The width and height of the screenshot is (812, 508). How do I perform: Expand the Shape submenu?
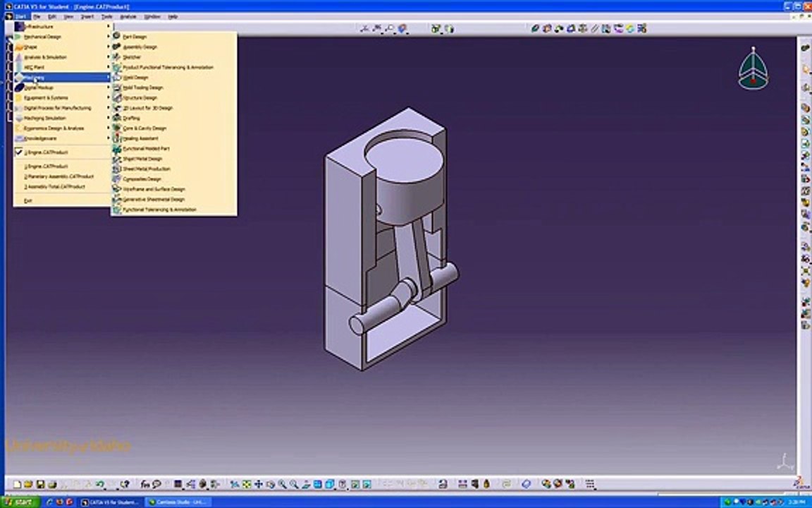(62, 47)
